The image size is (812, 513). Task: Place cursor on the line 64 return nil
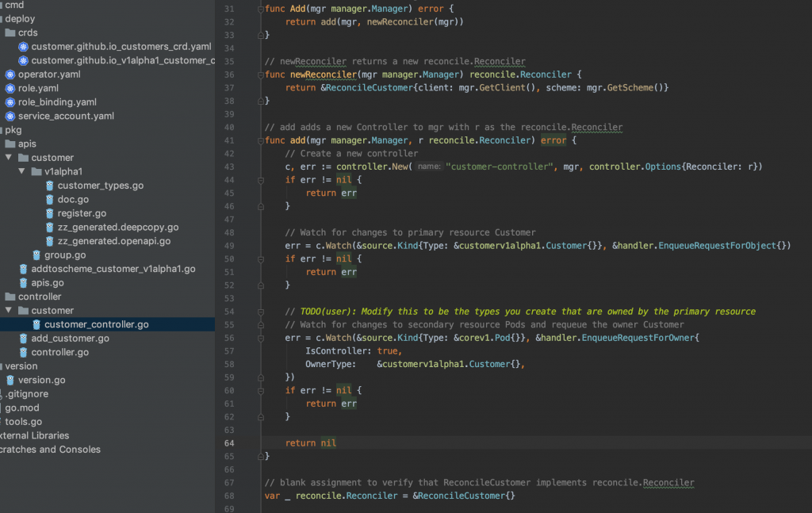click(x=310, y=443)
